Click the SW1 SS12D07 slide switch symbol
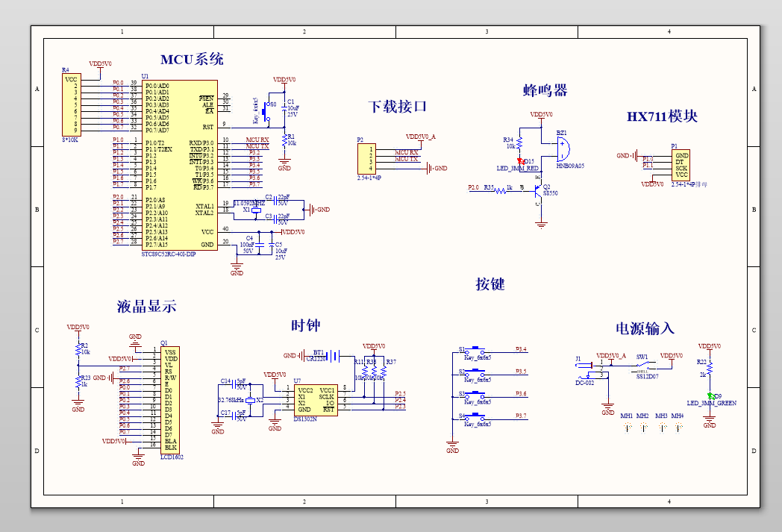782x532 pixels. click(x=643, y=365)
